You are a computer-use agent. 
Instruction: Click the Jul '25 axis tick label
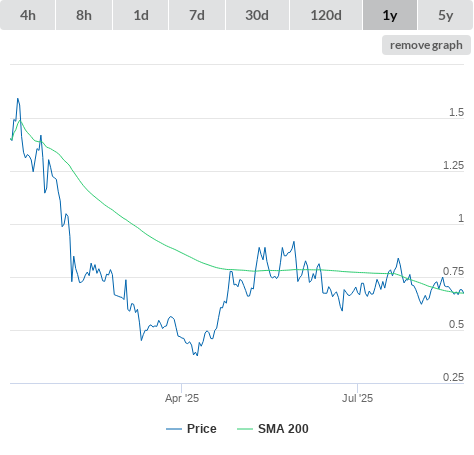pyautogui.click(x=357, y=398)
